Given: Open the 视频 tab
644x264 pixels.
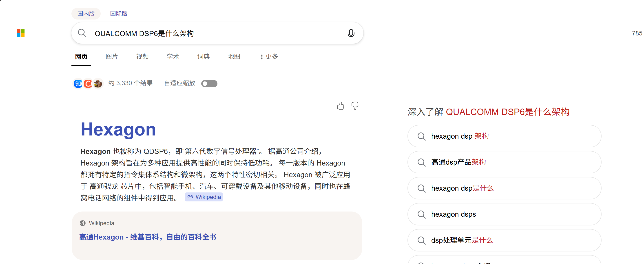Looking at the screenshot, I should pos(142,57).
